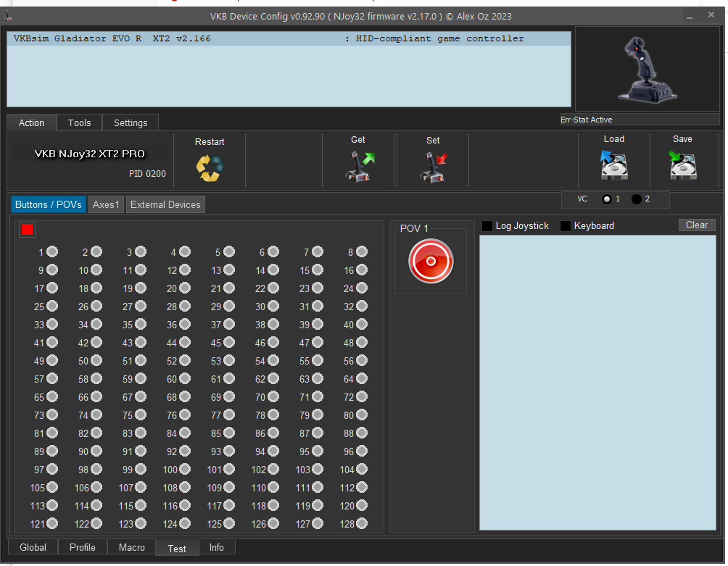The height and width of the screenshot is (566, 728).
Task: Select the Test bottom tab
Action: (x=177, y=549)
